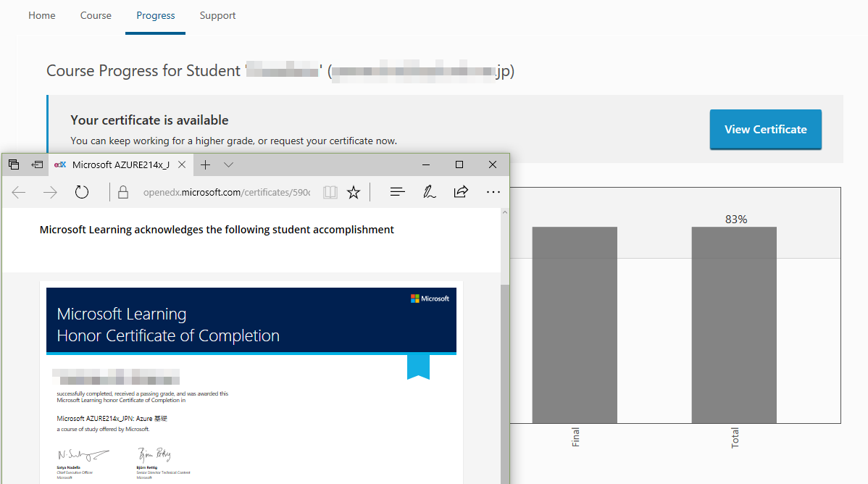Click the Final axis label
Screen dimensions: 868x484
(x=575, y=438)
